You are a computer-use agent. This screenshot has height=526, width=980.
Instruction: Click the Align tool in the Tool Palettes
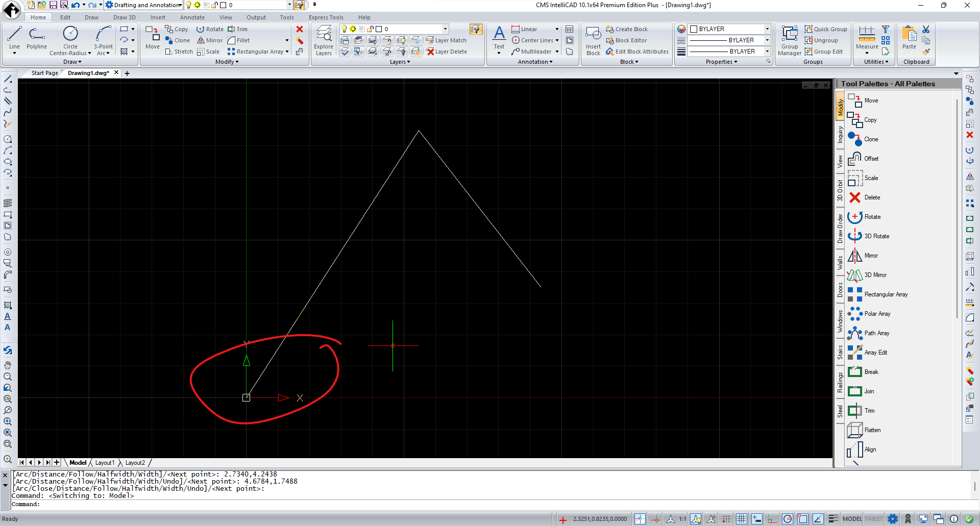862,449
